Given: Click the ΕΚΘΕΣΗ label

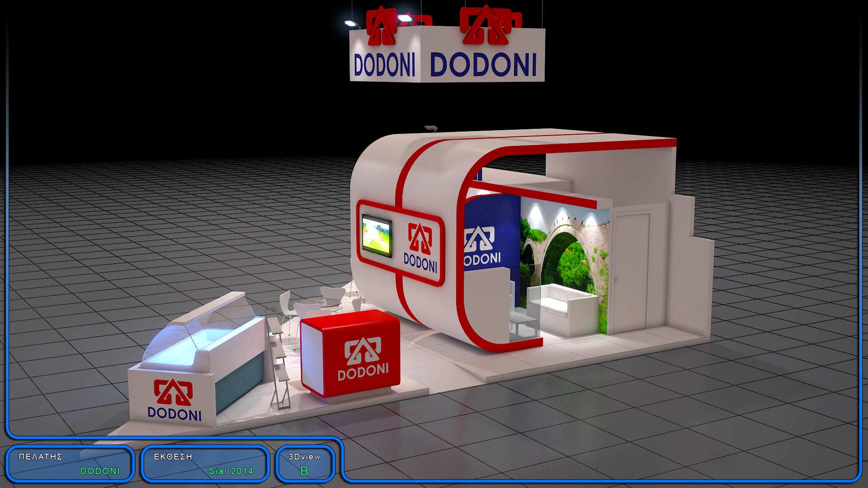Looking at the screenshot, I should point(173,457).
